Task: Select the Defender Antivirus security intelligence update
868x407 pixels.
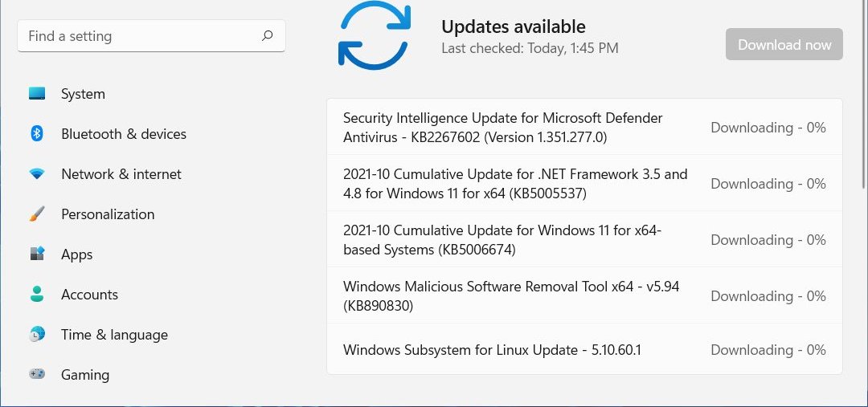Action: [x=502, y=128]
